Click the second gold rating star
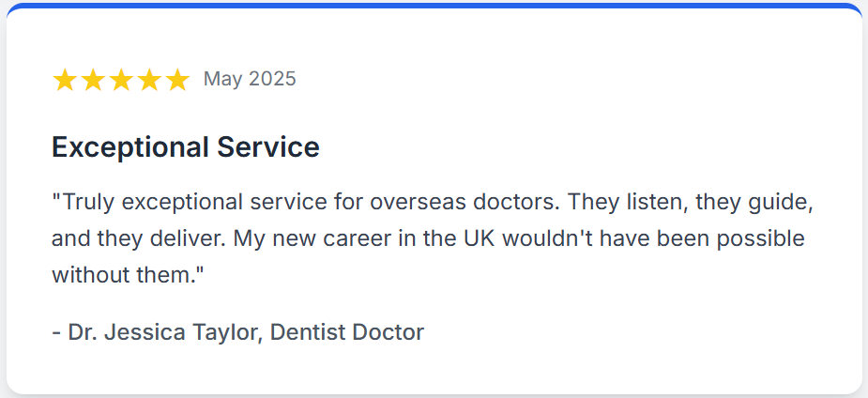 [x=93, y=80]
